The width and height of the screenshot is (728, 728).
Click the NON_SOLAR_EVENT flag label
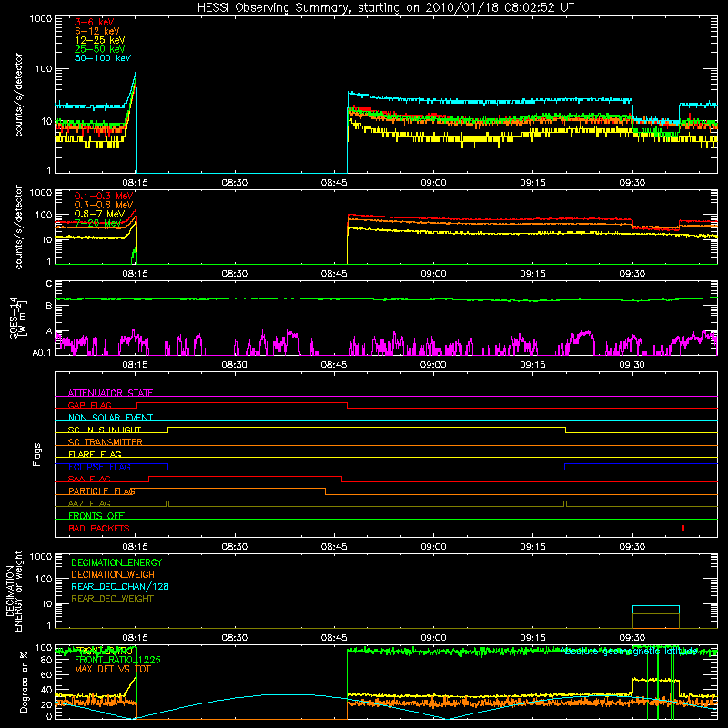tap(110, 418)
